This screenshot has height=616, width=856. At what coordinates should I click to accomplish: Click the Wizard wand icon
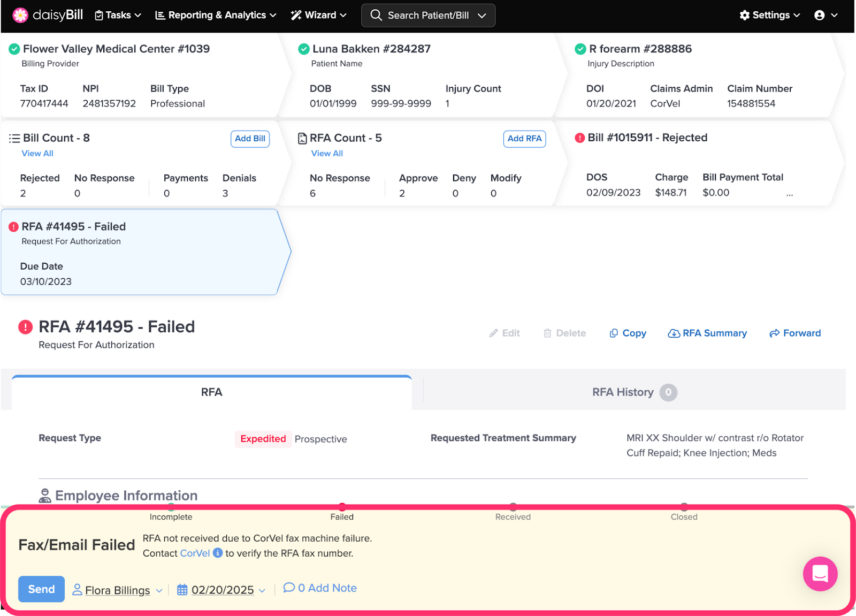(x=296, y=15)
